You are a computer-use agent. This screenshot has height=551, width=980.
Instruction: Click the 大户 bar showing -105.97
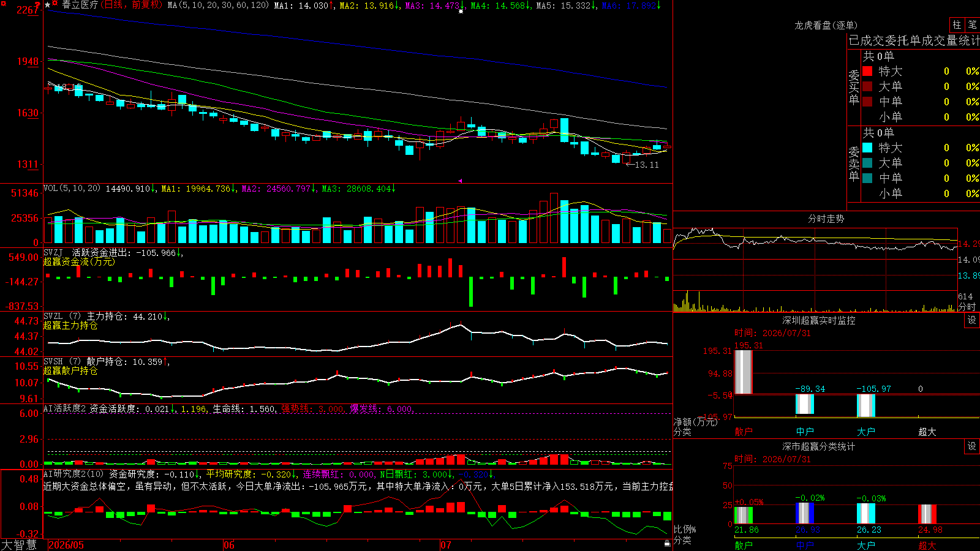[x=866, y=406]
